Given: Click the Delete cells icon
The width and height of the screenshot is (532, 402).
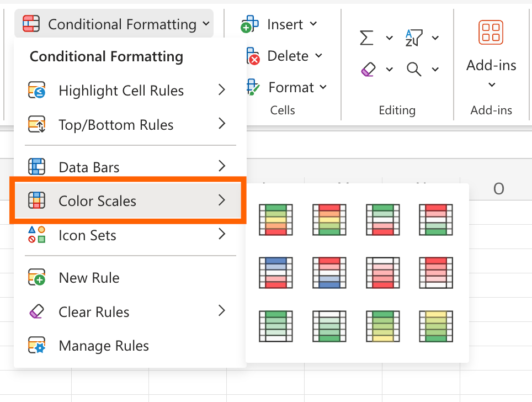Looking at the screenshot, I should 251,56.
